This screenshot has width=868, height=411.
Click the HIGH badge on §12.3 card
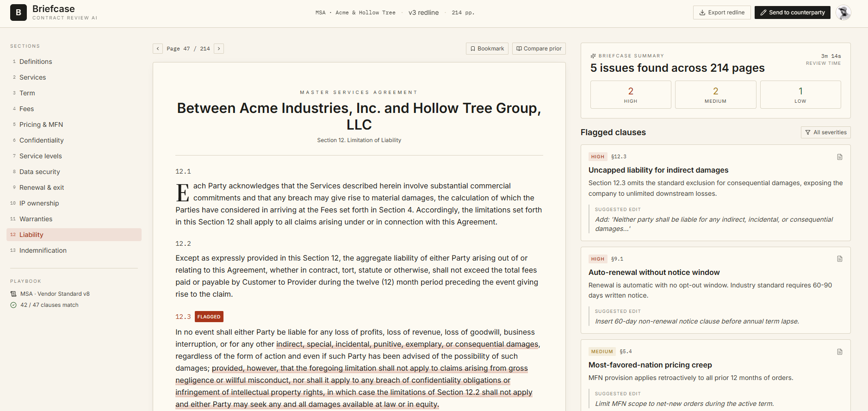tap(598, 157)
